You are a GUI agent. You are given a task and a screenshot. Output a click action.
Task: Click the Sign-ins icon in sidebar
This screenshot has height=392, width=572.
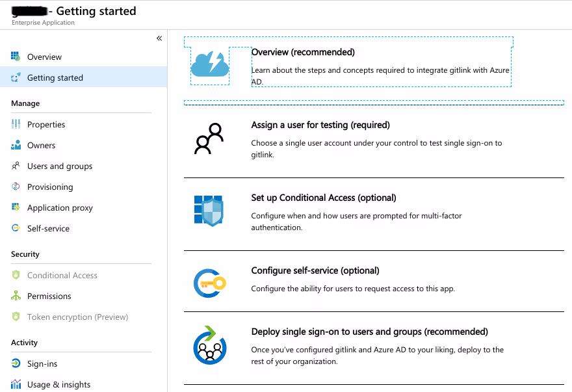pyautogui.click(x=16, y=364)
